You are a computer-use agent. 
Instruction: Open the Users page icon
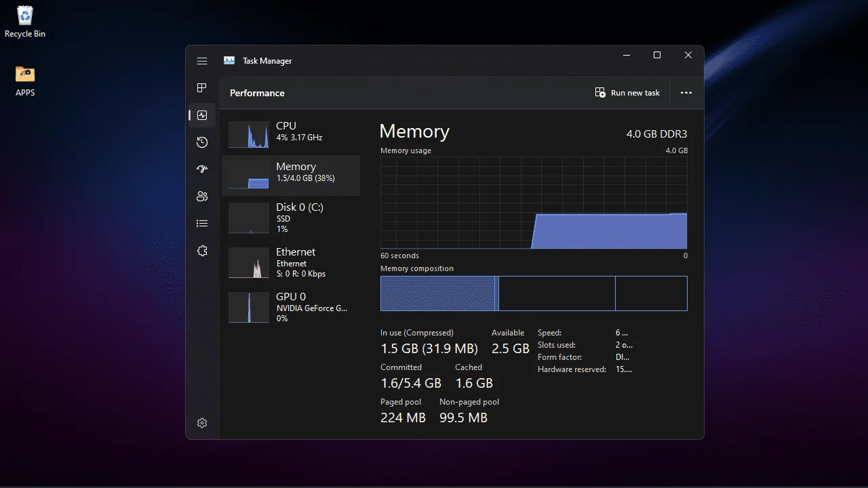point(202,197)
